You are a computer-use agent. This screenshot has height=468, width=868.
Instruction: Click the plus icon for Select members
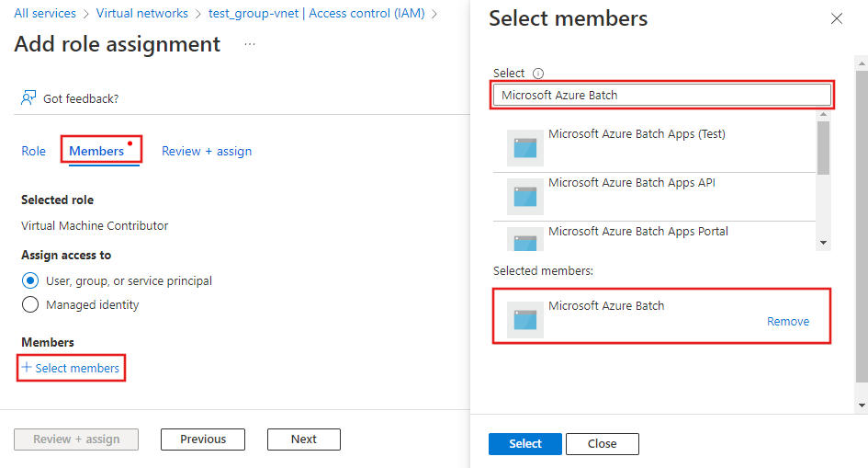(x=27, y=368)
